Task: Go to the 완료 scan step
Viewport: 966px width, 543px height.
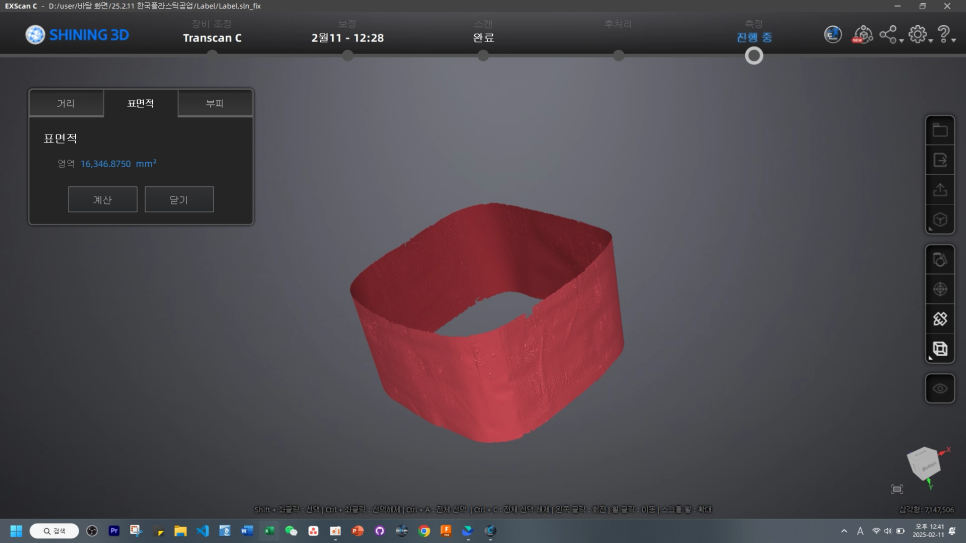Action: click(483, 38)
